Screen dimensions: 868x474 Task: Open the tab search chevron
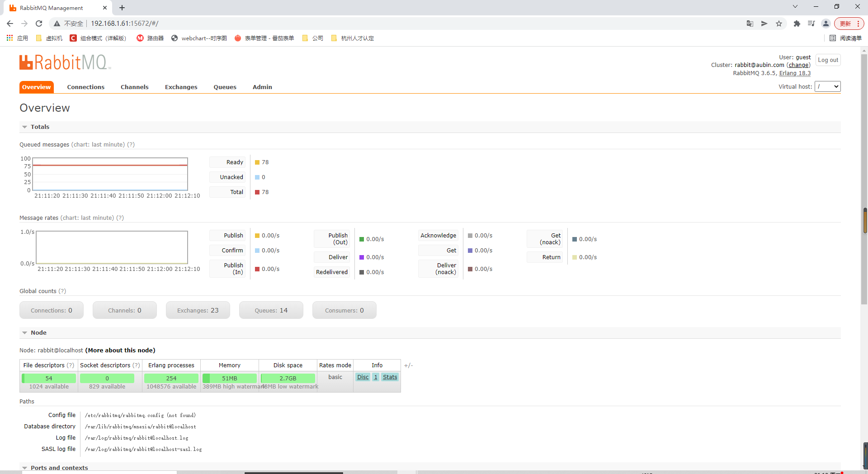point(795,6)
